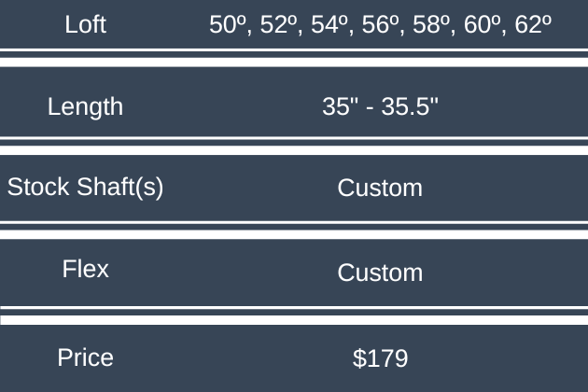Click the divider between Loft and Length rows

(x=294, y=62)
